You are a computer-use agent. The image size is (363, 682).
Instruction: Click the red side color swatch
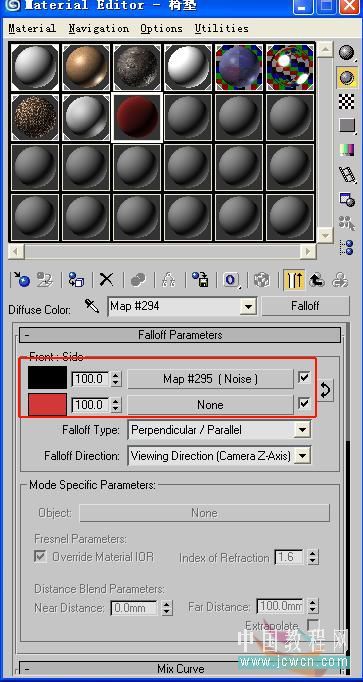pos(47,405)
